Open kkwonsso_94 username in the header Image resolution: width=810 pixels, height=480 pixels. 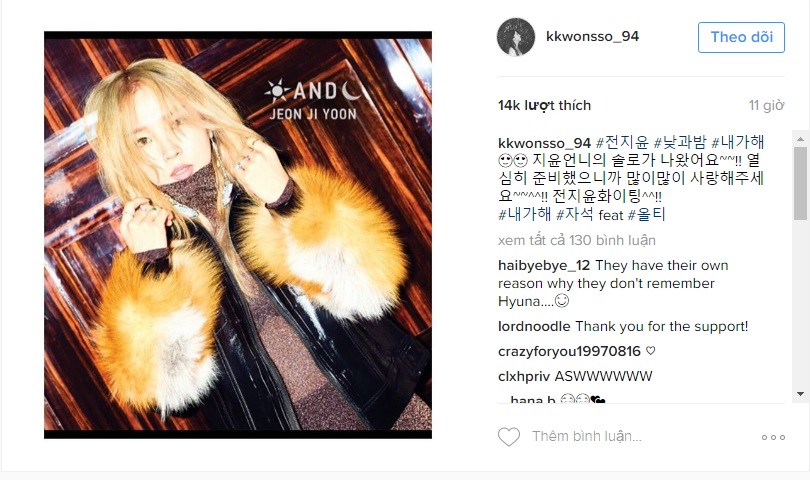pyautogui.click(x=592, y=36)
